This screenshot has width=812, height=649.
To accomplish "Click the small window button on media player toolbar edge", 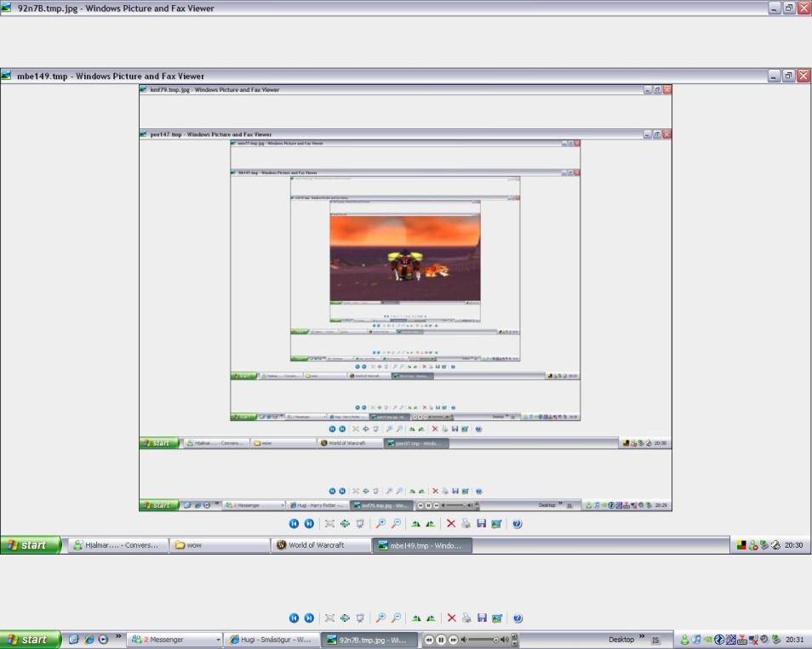I will pos(514,636).
